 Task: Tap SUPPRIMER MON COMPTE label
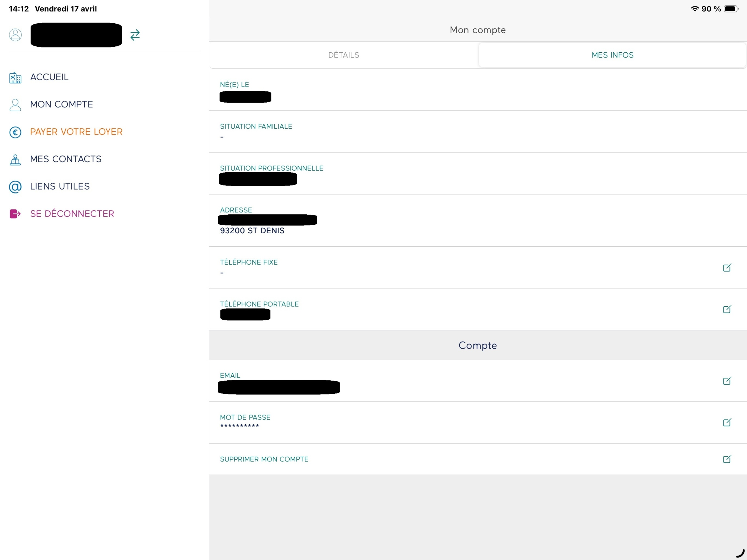click(x=264, y=459)
